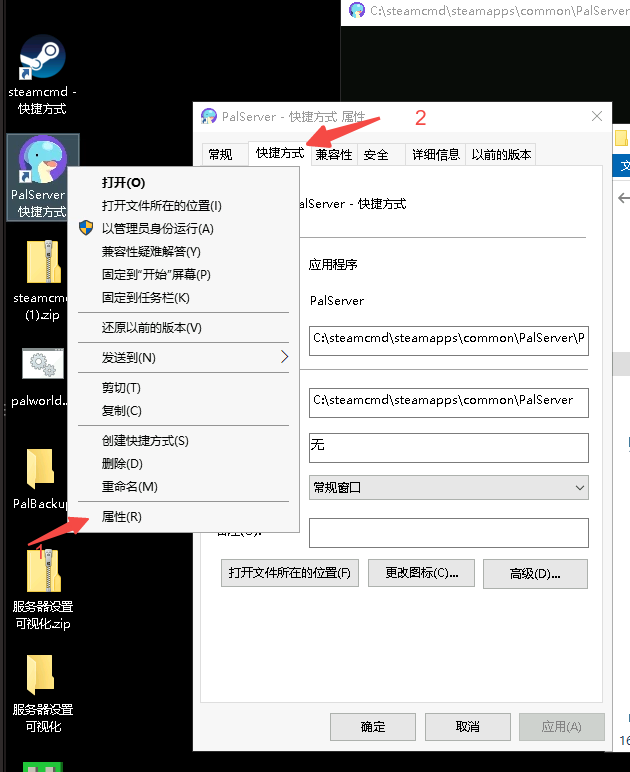Image resolution: width=630 pixels, height=772 pixels.
Task: Click the shortcut key field showing 无
Action: [x=448, y=448]
